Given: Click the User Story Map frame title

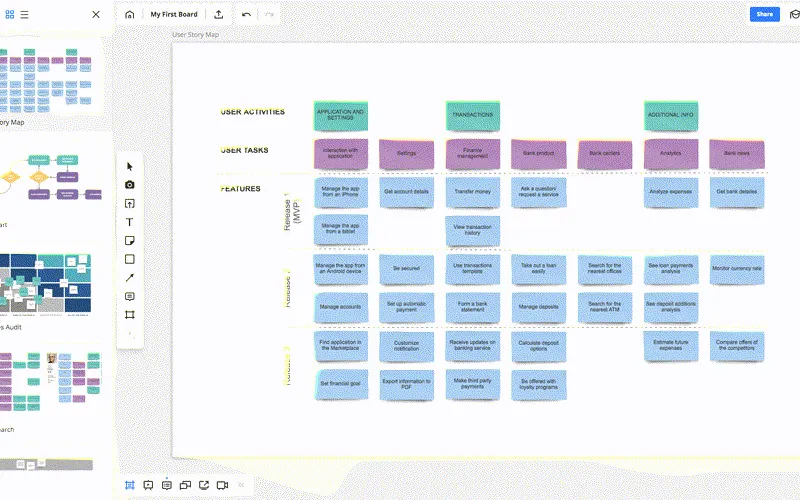Looking at the screenshot, I should [x=195, y=35].
